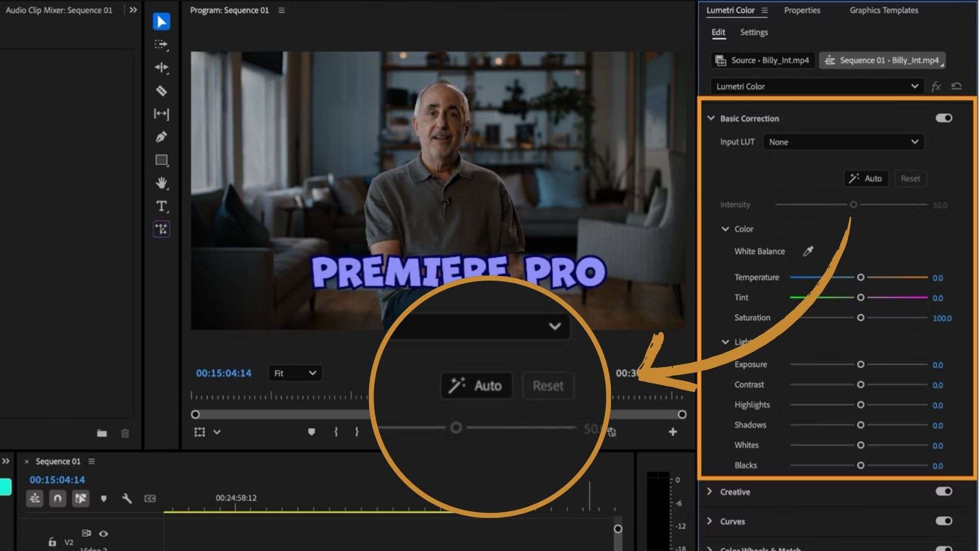Click the Program monitor timecode 00:15:04:14
The image size is (980, 551).
point(224,373)
